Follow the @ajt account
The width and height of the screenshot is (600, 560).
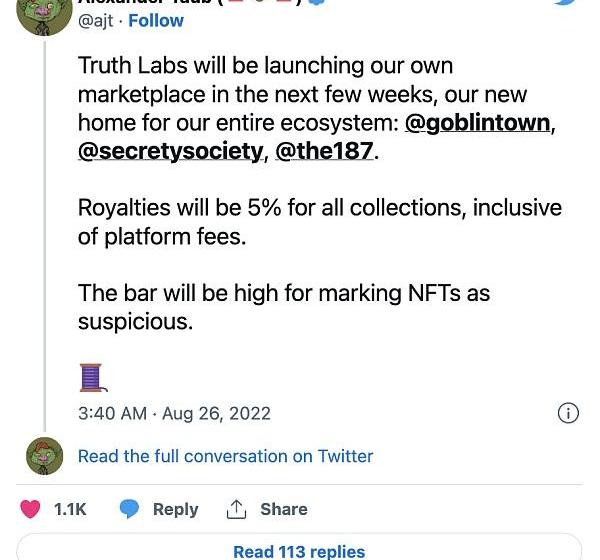(156, 20)
